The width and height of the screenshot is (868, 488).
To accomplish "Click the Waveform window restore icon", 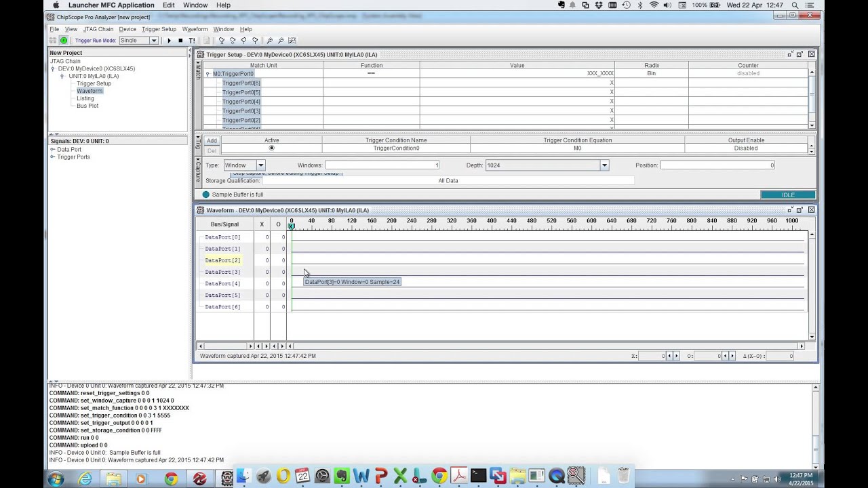I will (800, 210).
